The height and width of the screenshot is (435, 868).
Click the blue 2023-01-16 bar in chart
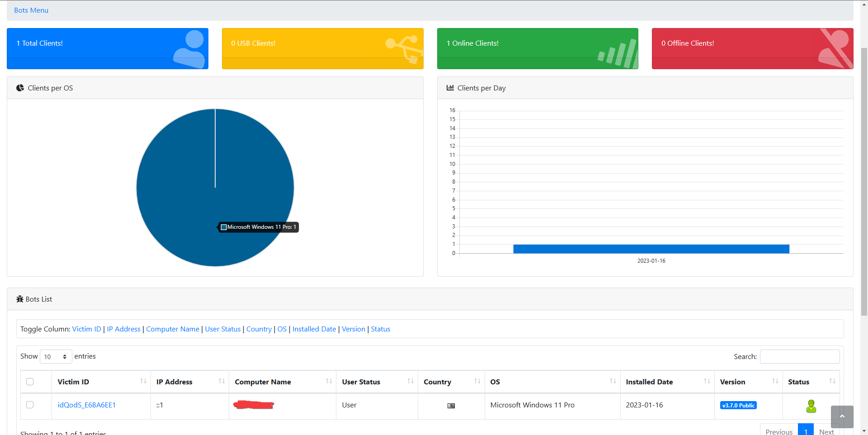pos(651,249)
